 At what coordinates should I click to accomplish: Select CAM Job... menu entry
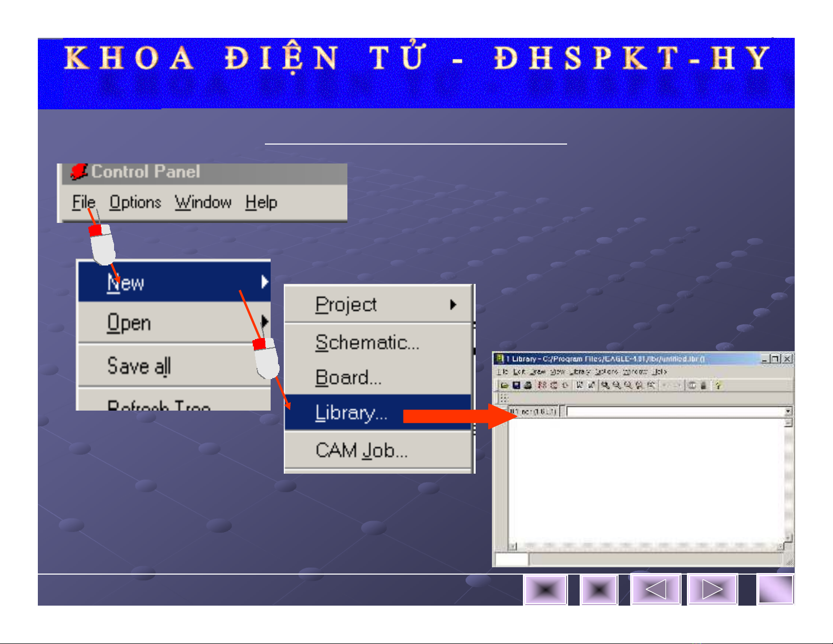(362, 451)
